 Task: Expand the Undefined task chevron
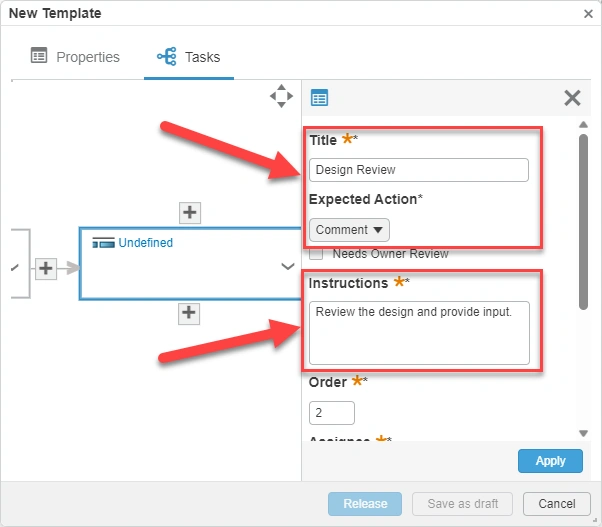pos(288,266)
